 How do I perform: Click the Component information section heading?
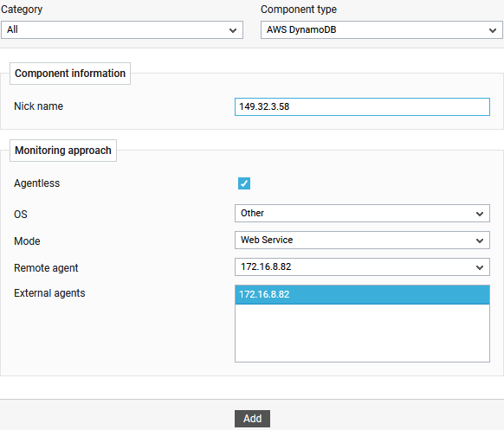pyautogui.click(x=70, y=74)
